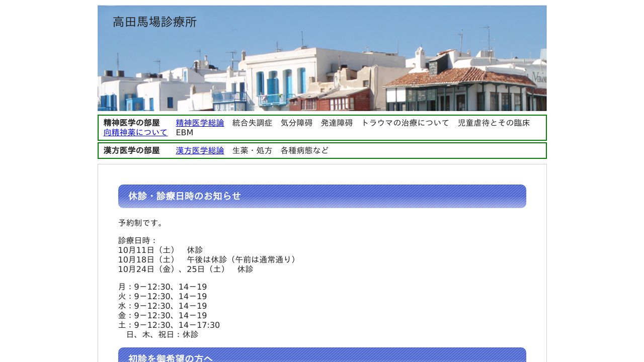Click トラウマの治療について in the topic list
Screen dimensions: 644x362
point(406,123)
